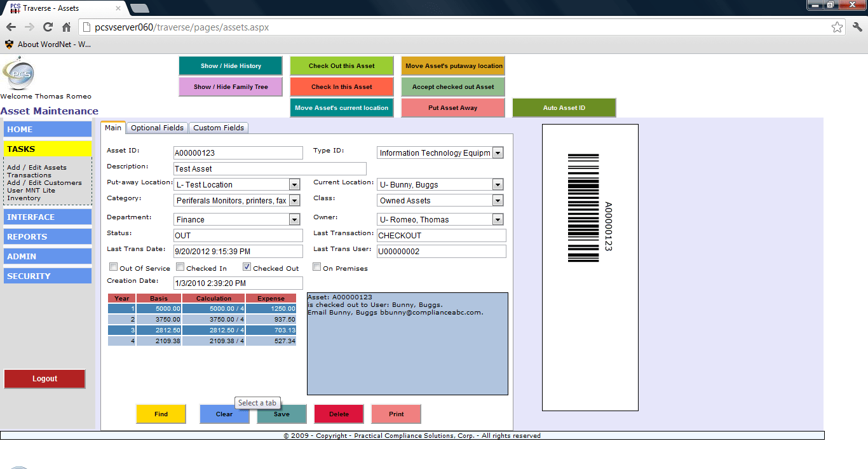Viewport: 868px width, 469px height.
Task: Open the Type ID dropdown
Action: click(498, 153)
